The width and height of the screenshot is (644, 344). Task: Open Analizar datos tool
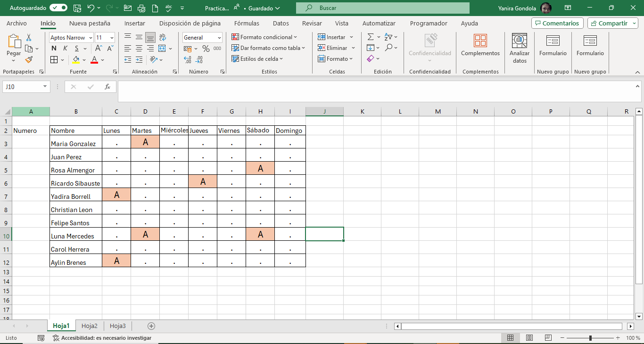(520, 49)
